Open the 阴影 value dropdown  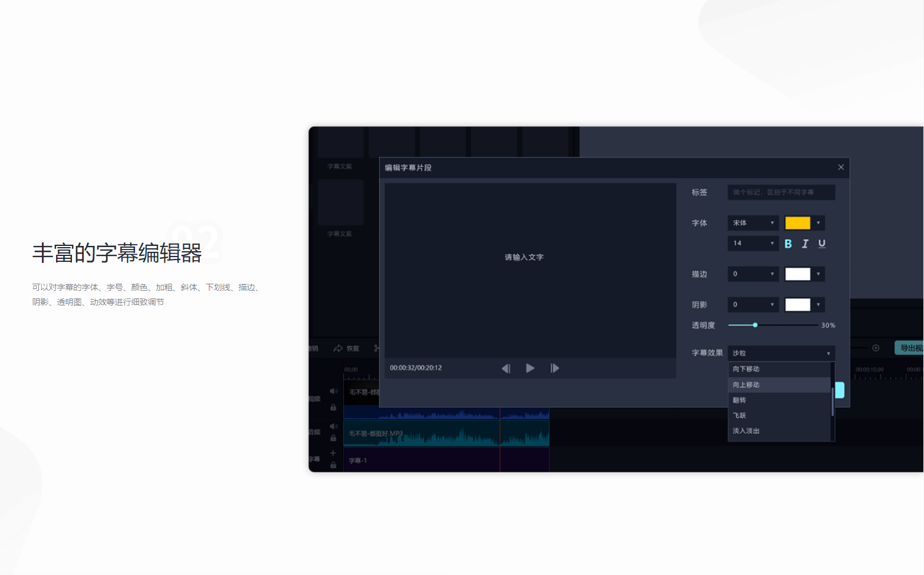(x=753, y=304)
